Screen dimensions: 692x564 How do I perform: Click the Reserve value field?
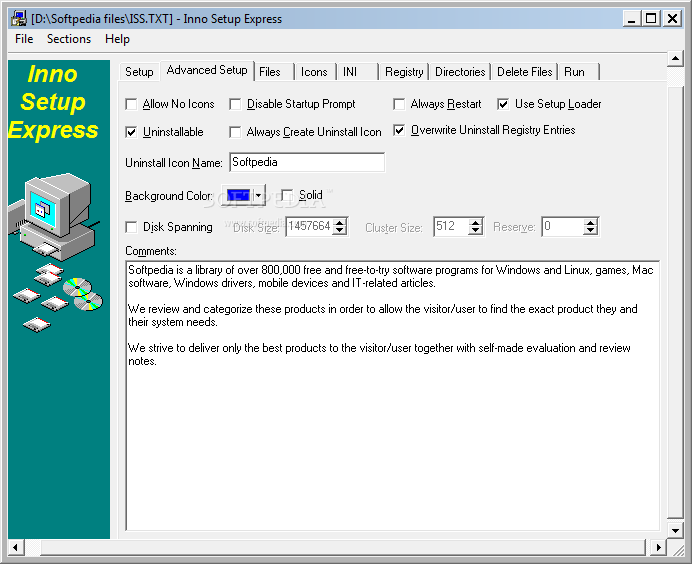point(563,226)
